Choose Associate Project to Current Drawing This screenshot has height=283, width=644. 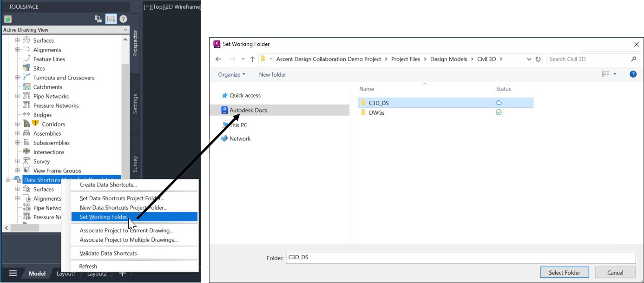pos(134,230)
